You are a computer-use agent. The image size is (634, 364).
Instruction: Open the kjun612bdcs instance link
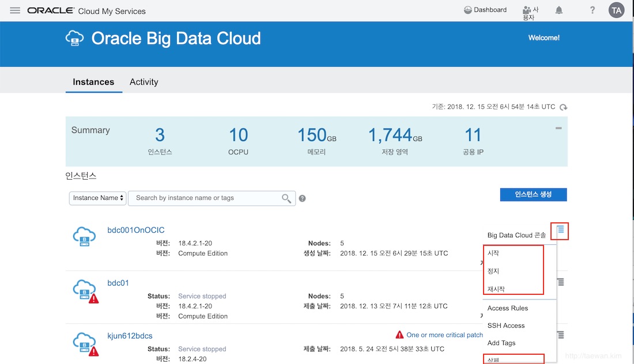click(x=130, y=336)
